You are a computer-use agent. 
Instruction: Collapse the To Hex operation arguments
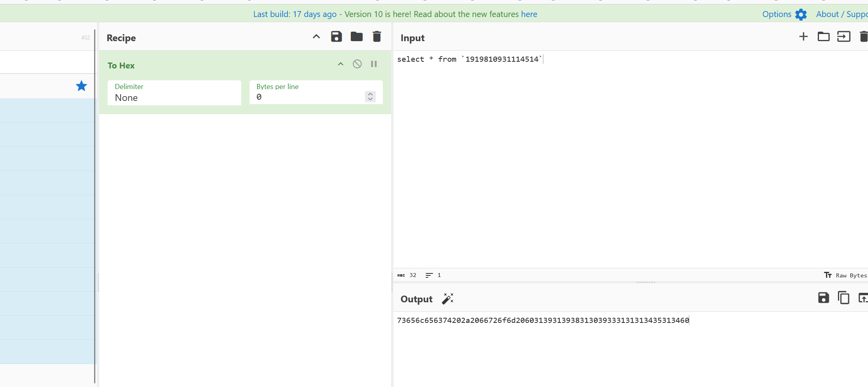pos(340,64)
